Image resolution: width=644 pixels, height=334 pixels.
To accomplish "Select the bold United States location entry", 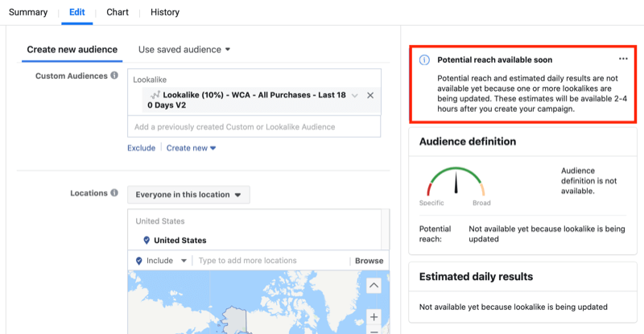I will [x=180, y=241].
